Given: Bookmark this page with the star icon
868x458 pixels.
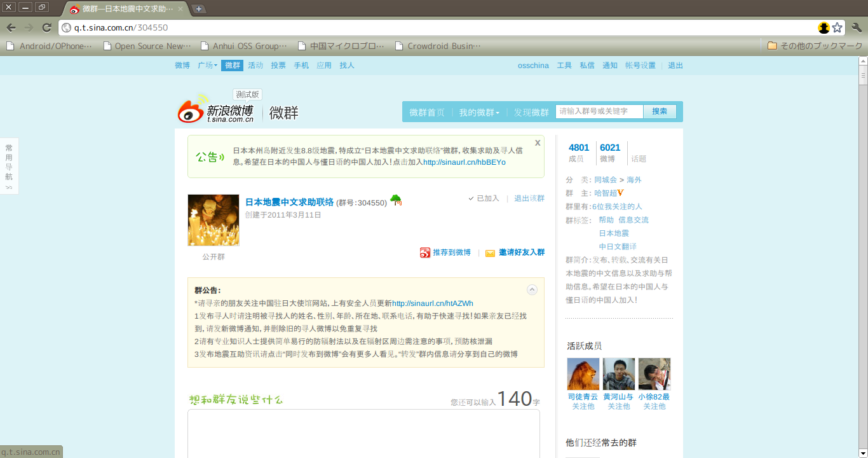Looking at the screenshot, I should [837, 27].
